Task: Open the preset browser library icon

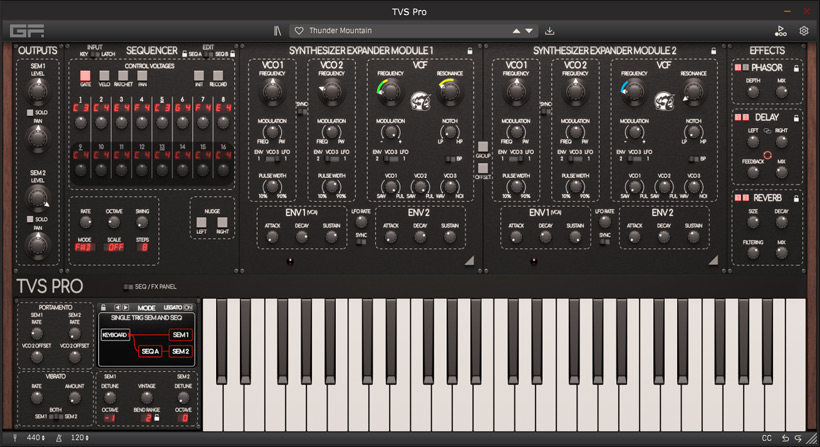Action: (277, 31)
